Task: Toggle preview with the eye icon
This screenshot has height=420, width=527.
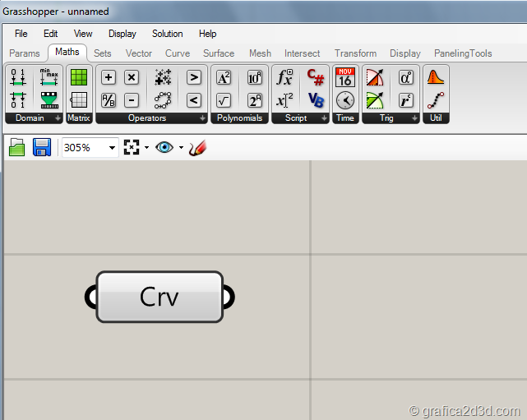Action: pos(164,148)
